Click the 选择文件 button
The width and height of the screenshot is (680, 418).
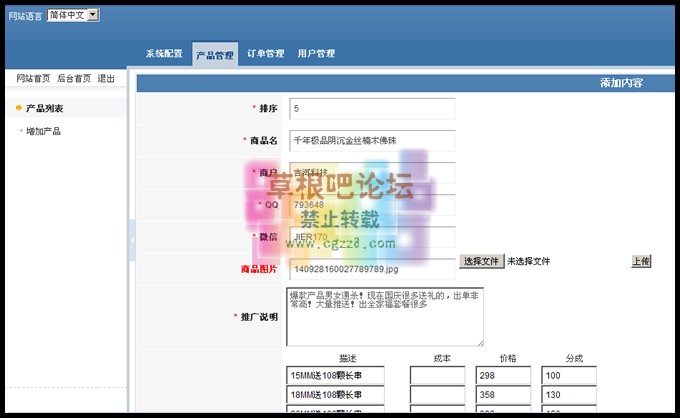click(482, 261)
